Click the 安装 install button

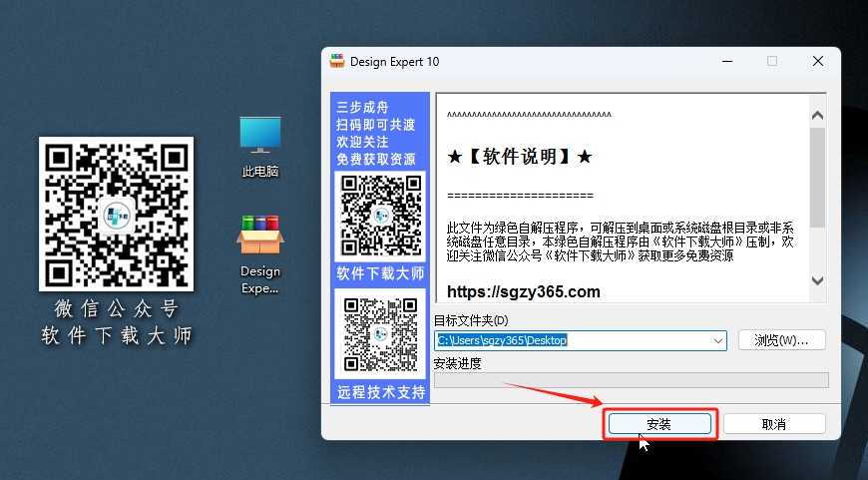659,424
